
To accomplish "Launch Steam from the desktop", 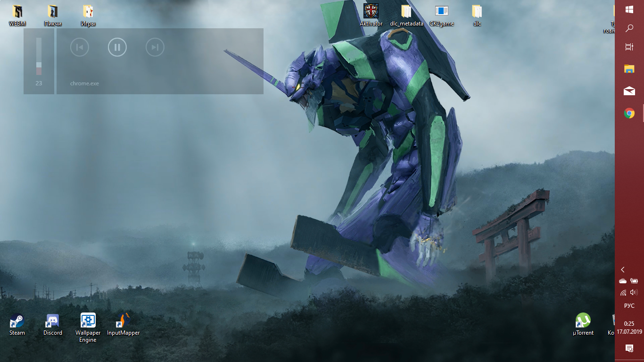I will (x=17, y=324).
